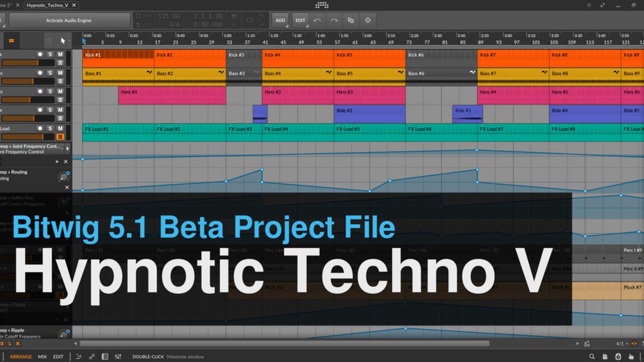This screenshot has width=644, height=362.
Task: Open the Bitwig dashboard logo at top center
Action: point(321,5)
